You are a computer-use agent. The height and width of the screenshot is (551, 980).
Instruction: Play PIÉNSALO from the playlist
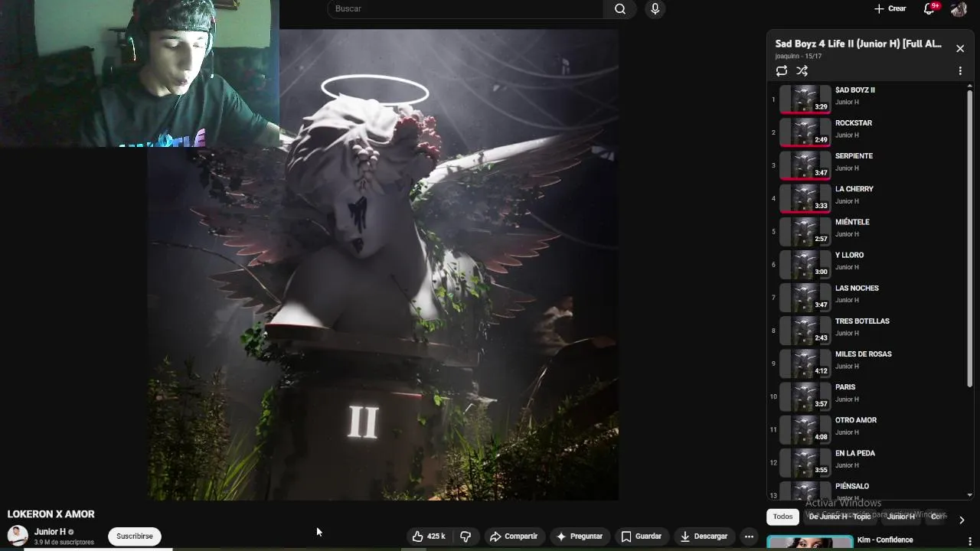(867, 490)
